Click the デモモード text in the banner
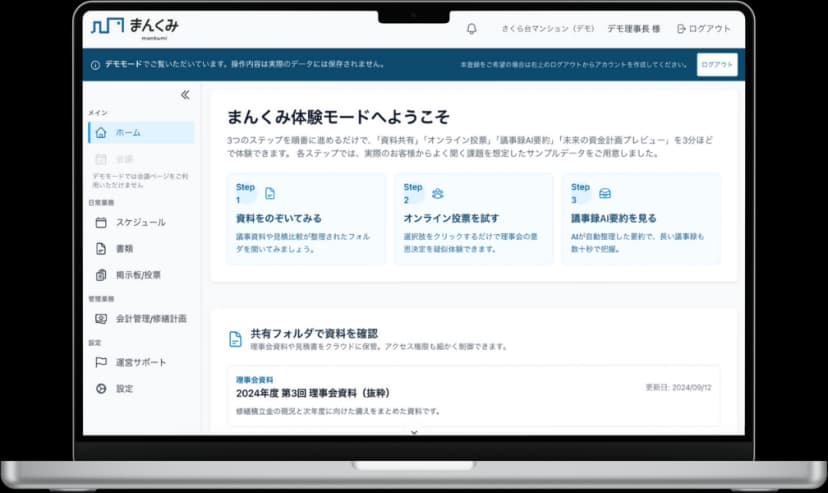 (x=123, y=64)
